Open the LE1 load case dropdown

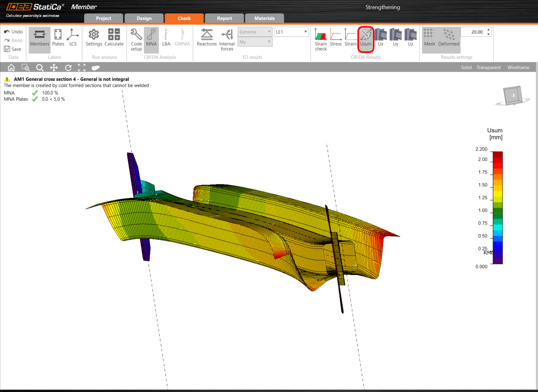[291, 32]
